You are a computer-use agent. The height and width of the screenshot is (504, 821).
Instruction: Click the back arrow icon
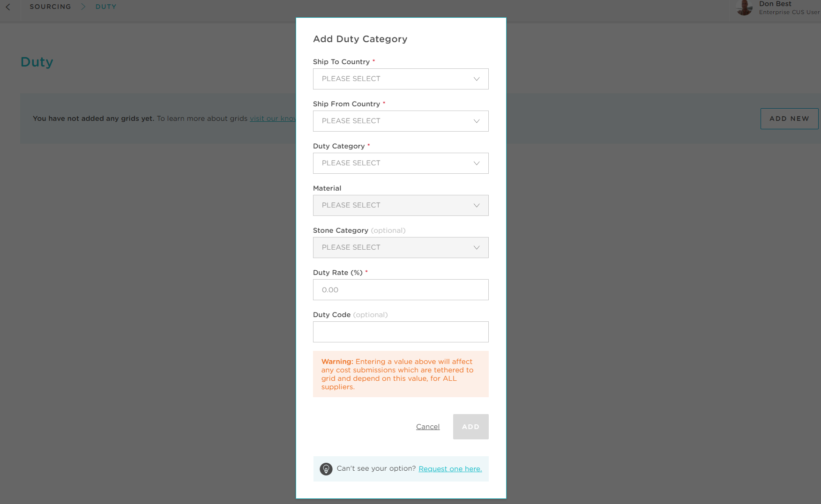point(8,7)
